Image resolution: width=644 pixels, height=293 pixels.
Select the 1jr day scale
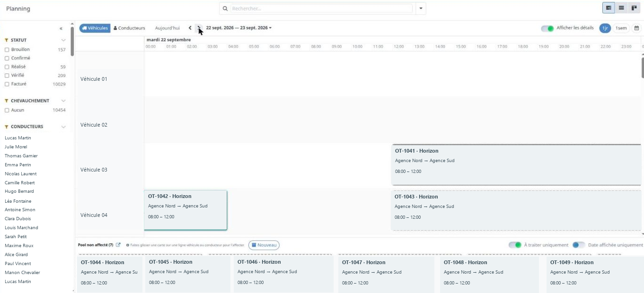pos(605,28)
